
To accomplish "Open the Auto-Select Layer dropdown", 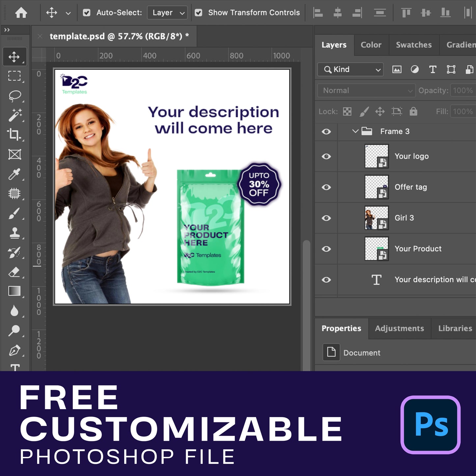I will click(168, 13).
